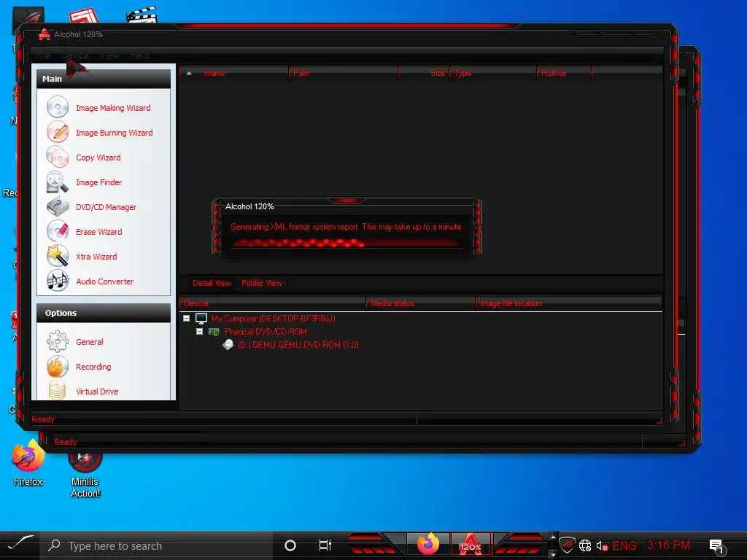Image resolution: width=747 pixels, height=560 pixels.
Task: Sort image list by Name column
Action: 234,73
